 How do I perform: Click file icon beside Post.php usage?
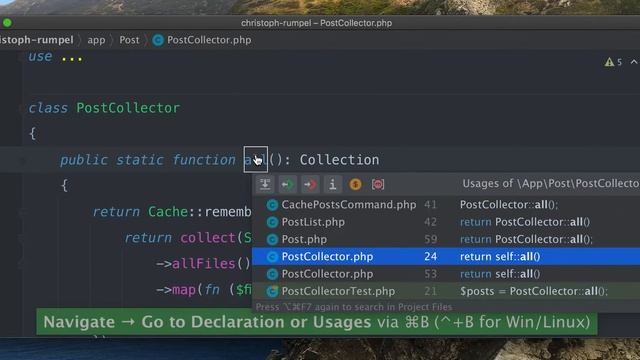point(272,239)
